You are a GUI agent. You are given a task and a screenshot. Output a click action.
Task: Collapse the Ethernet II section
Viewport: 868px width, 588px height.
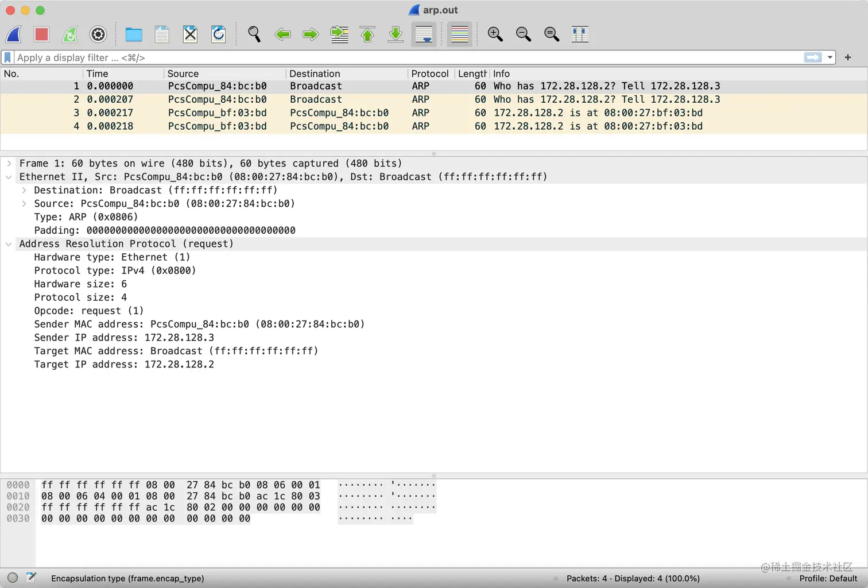click(x=9, y=177)
